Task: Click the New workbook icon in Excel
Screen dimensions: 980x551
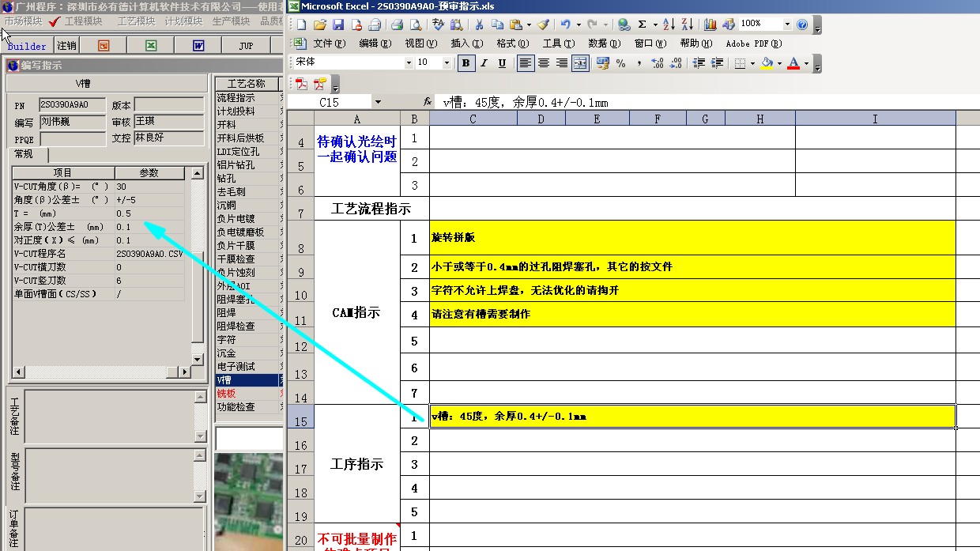Action: (301, 24)
